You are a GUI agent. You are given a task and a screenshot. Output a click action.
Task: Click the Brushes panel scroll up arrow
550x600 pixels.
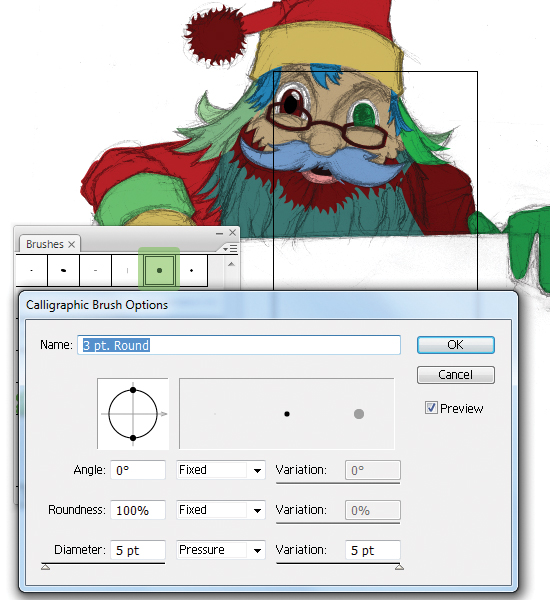point(231,264)
